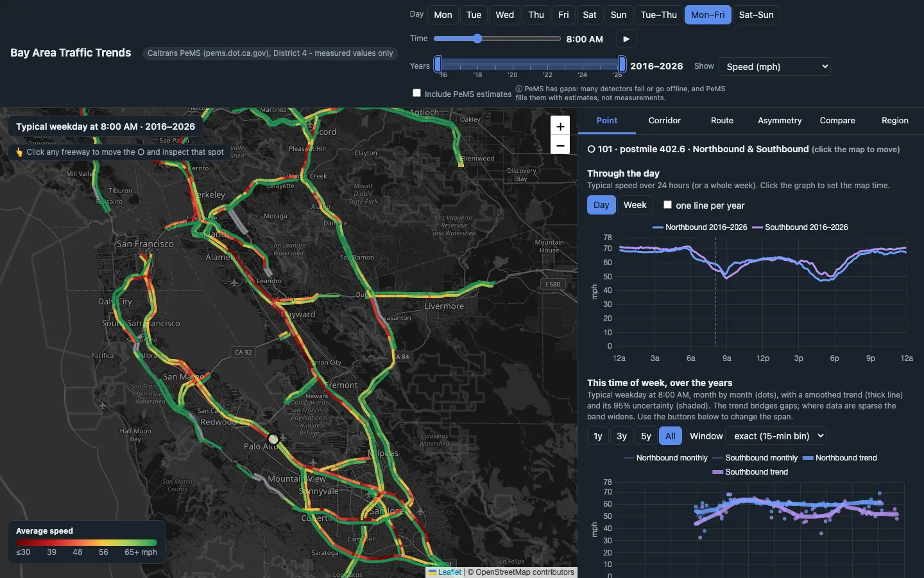Set the trend span to 3y
The width and height of the screenshot is (924, 578).
(622, 436)
